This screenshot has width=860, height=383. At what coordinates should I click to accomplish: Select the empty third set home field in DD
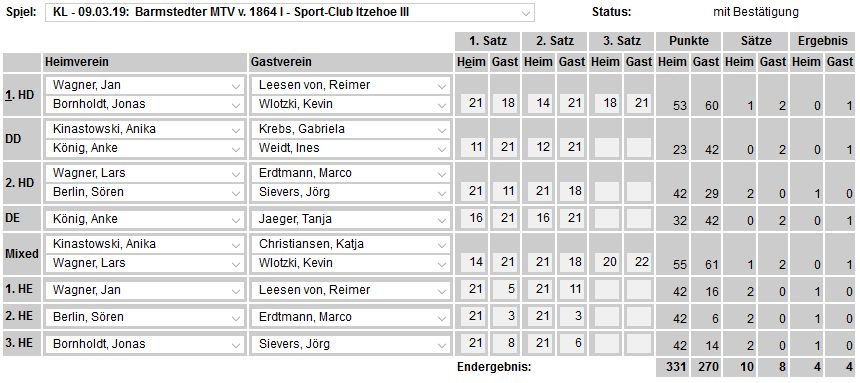click(606, 147)
